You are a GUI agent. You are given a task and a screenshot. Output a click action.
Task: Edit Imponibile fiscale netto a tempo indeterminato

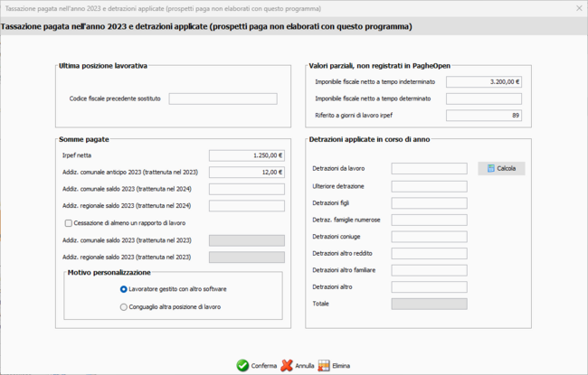[483, 81]
